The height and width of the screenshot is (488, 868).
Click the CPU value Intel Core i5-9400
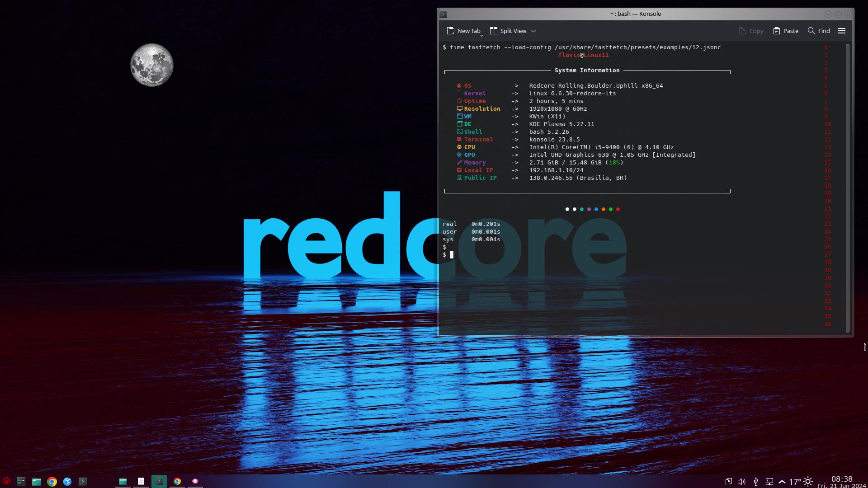coord(601,147)
